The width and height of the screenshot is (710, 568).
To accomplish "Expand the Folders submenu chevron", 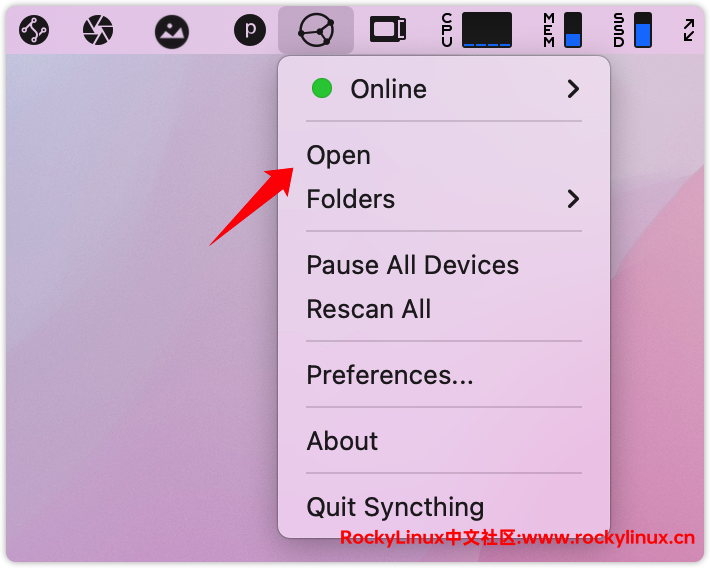I will (573, 199).
